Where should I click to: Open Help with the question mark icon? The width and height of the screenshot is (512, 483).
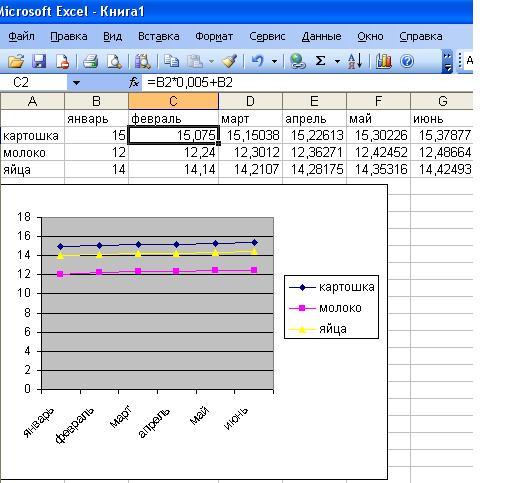[x=407, y=61]
